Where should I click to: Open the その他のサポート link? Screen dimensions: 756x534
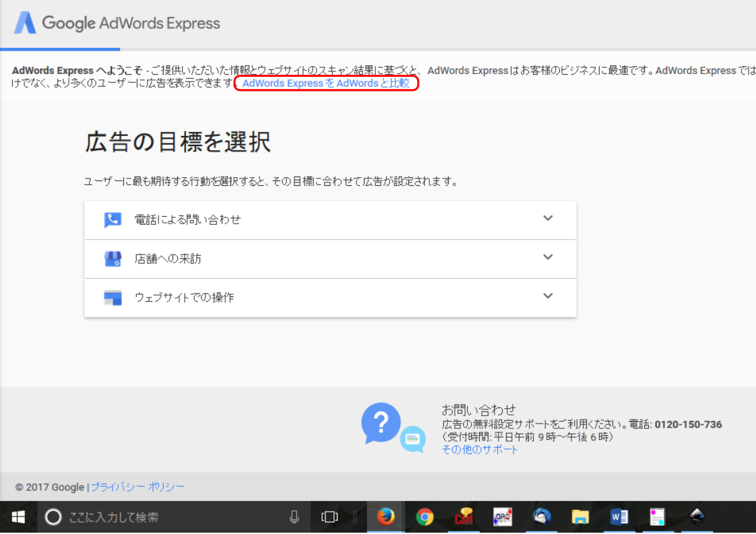480,450
